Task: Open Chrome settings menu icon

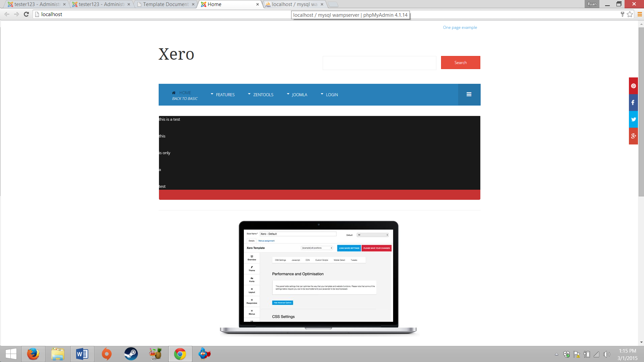Action: [x=640, y=14]
